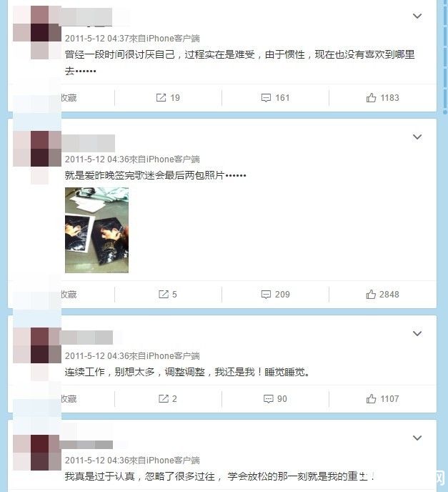This screenshot has width=448, height=492.
Task: Repost the post with 2 shares
Action: click(x=168, y=399)
